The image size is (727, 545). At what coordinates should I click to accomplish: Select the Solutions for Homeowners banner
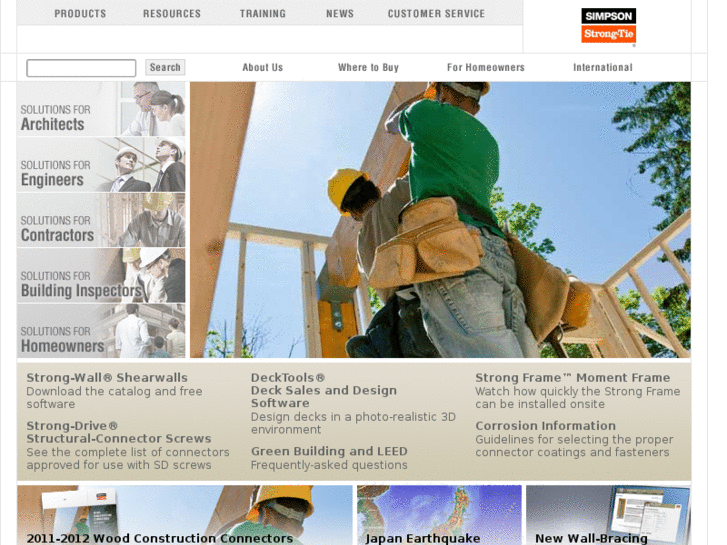[x=101, y=331]
